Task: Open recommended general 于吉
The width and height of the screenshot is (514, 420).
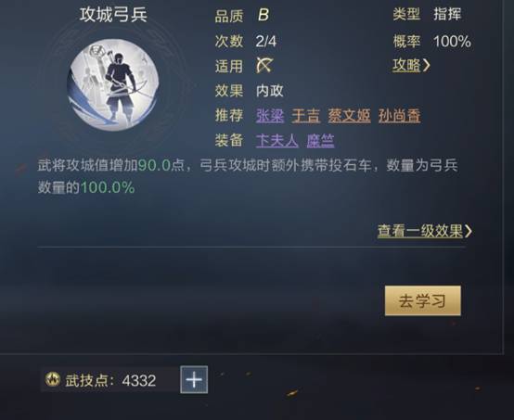Action: point(306,116)
